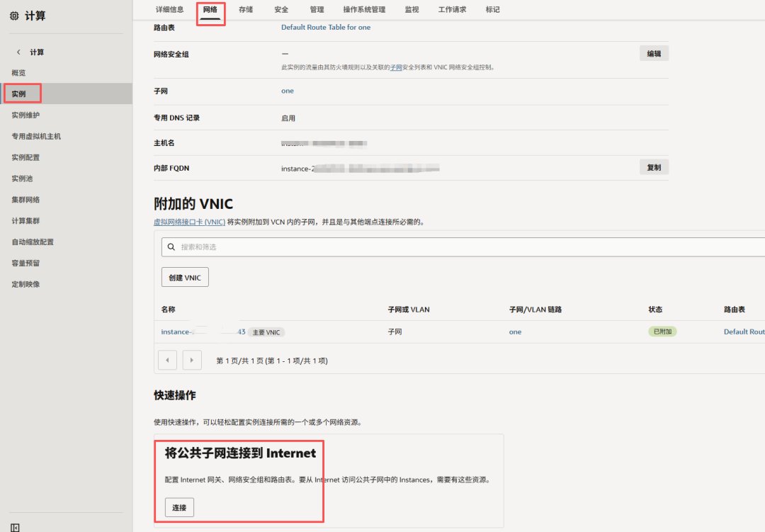Screen dimensions: 765x532
Task: Go to the previous page of VNICs
Action: click(x=167, y=360)
